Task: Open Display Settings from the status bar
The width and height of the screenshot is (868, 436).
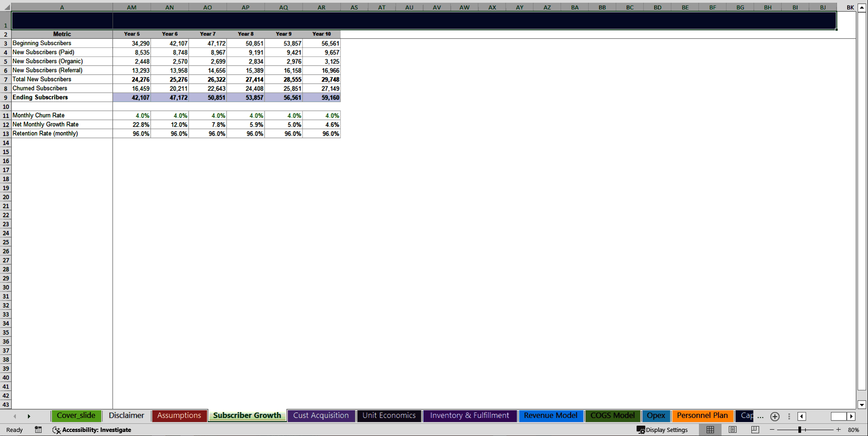Action: pyautogui.click(x=663, y=430)
